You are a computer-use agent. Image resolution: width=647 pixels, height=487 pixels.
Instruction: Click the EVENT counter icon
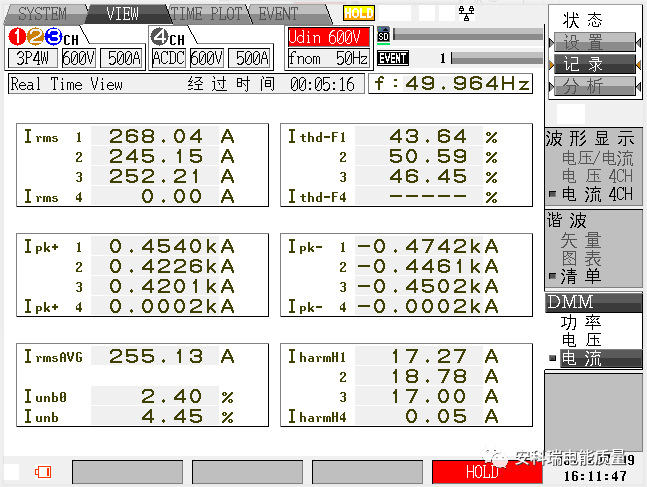pyautogui.click(x=392, y=58)
